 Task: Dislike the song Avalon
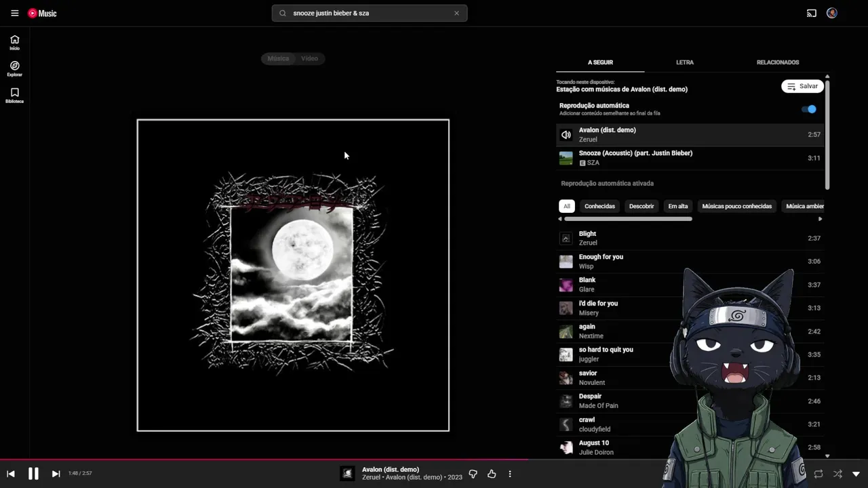[473, 474]
